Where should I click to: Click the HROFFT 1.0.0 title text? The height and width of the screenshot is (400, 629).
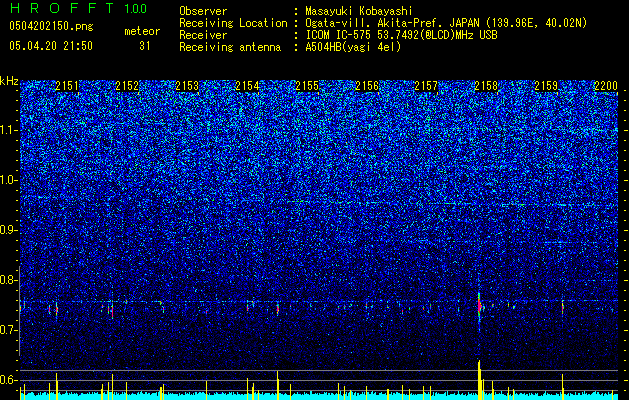78,8
